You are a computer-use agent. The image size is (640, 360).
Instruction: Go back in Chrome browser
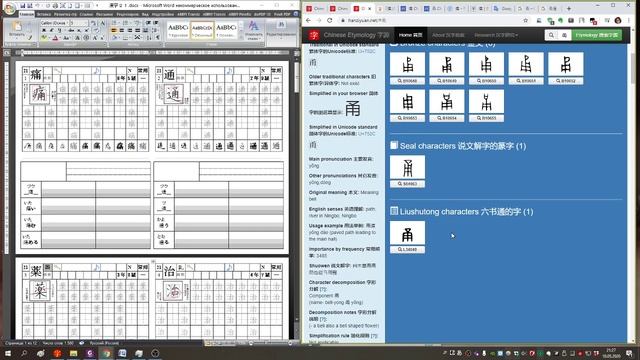point(309,20)
